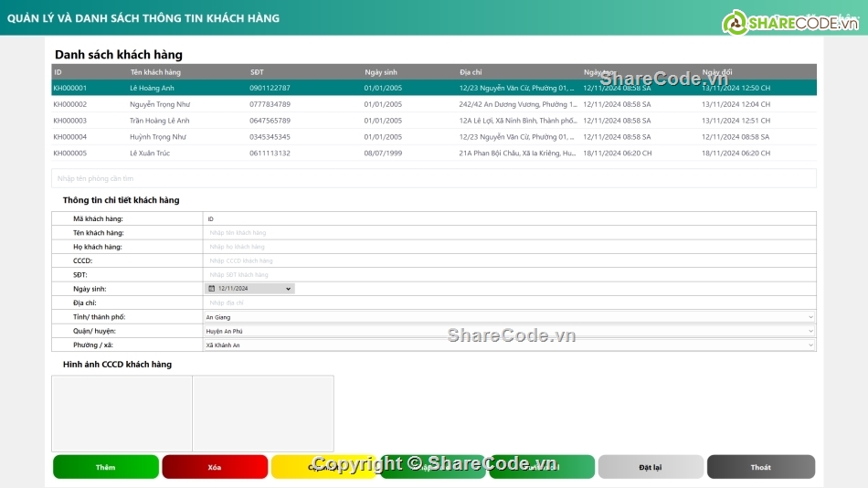The image size is (868, 488).
Task: Click the green button beside Đặt lại
Action: (542, 467)
